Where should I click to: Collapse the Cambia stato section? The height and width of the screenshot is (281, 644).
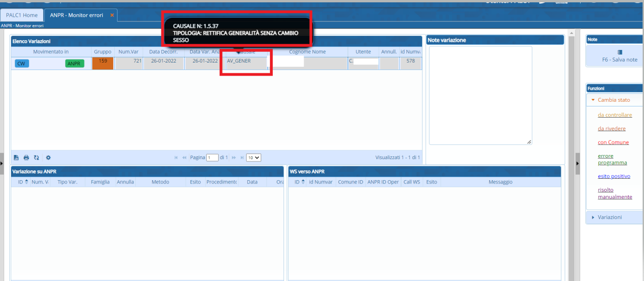tap(614, 100)
